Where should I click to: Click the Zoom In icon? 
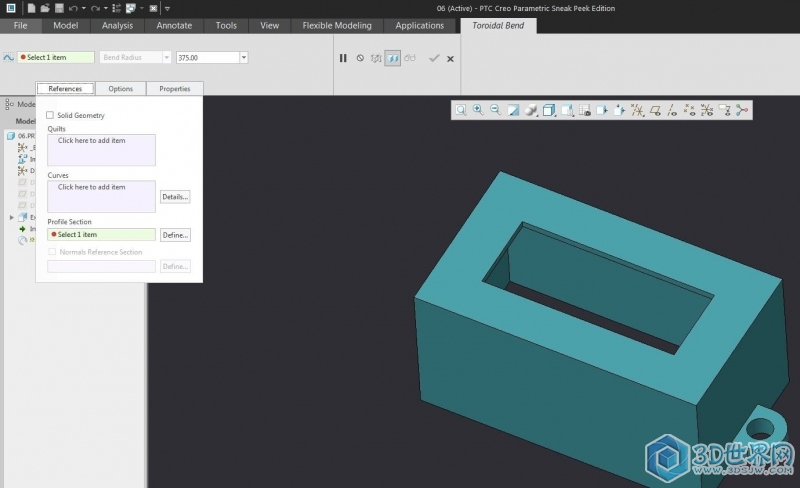coord(478,110)
